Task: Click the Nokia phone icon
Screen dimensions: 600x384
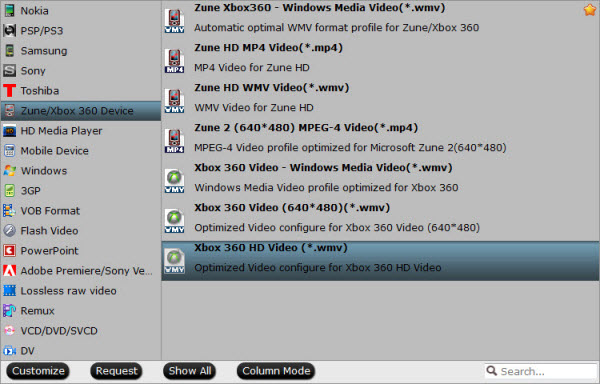Action: (x=9, y=11)
